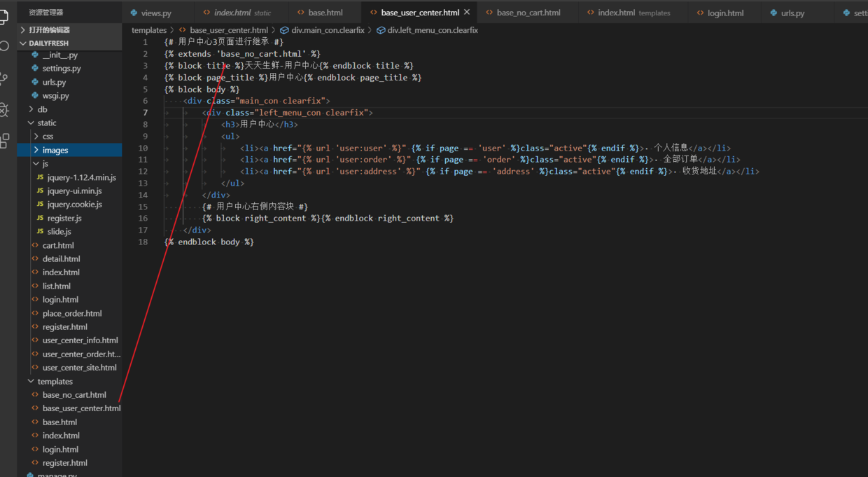Open user_center_info.html in the explorer
Screen dimensions: 868x477
tap(80, 340)
